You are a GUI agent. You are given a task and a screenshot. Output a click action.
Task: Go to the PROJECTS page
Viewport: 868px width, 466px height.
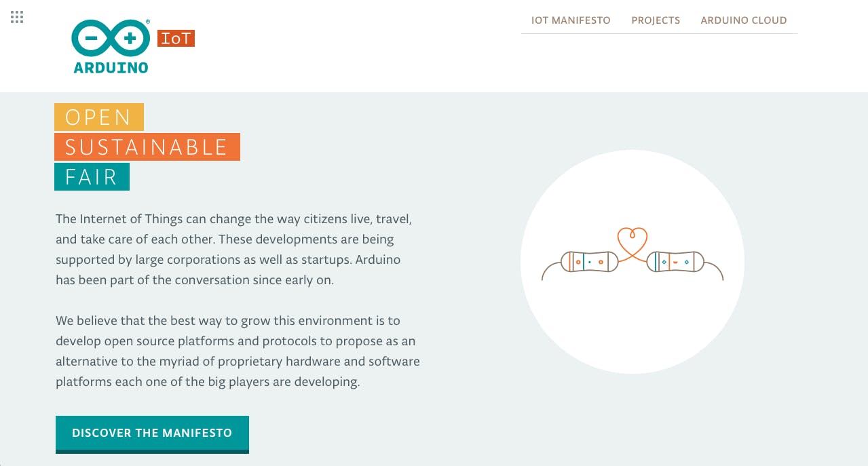(656, 20)
